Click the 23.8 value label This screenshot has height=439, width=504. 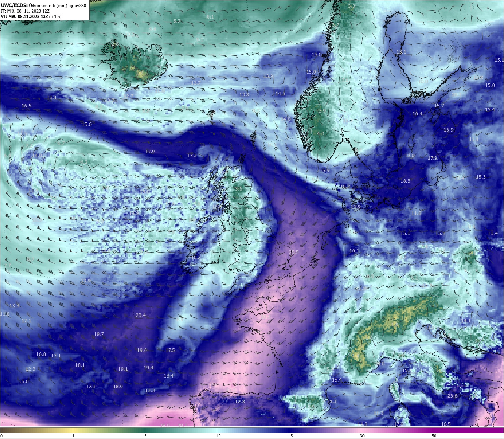[x=452, y=396]
